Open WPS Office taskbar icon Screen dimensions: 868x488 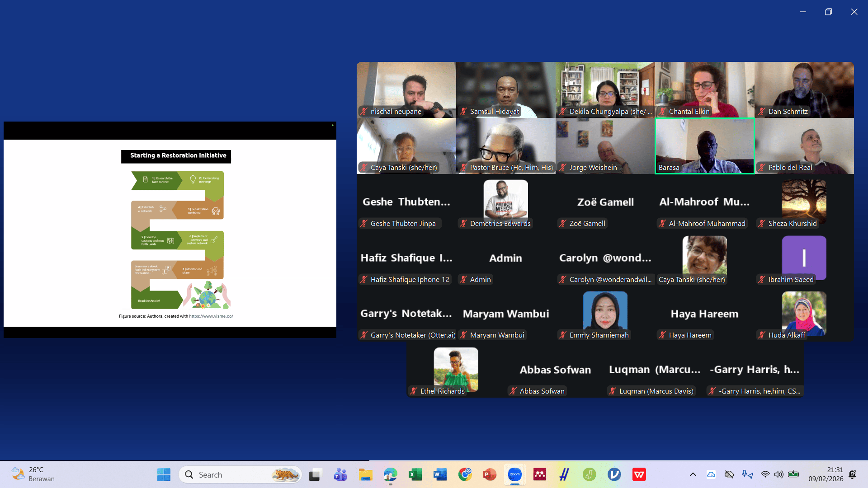639,474
